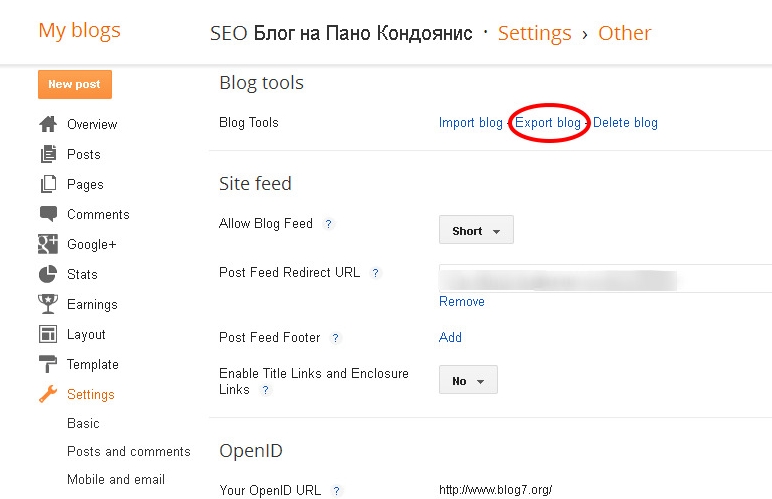This screenshot has height=499, width=772.
Task: Click the Comments speech bubble icon
Action: click(x=48, y=214)
